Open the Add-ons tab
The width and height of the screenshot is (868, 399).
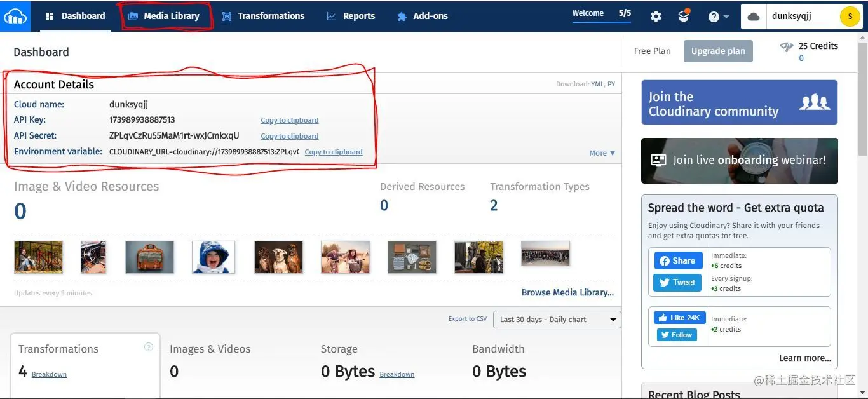tap(423, 16)
